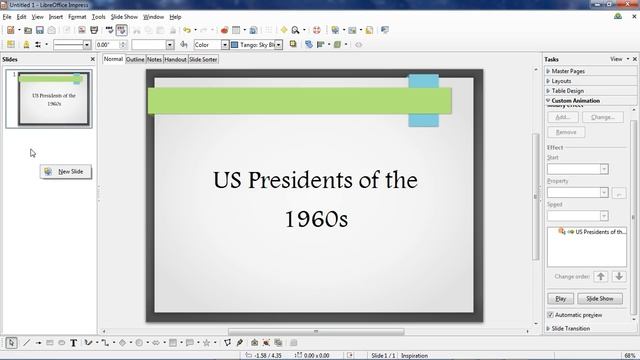The height and width of the screenshot is (360, 640).
Task: Select the Curve drawing tool
Action: (88, 343)
